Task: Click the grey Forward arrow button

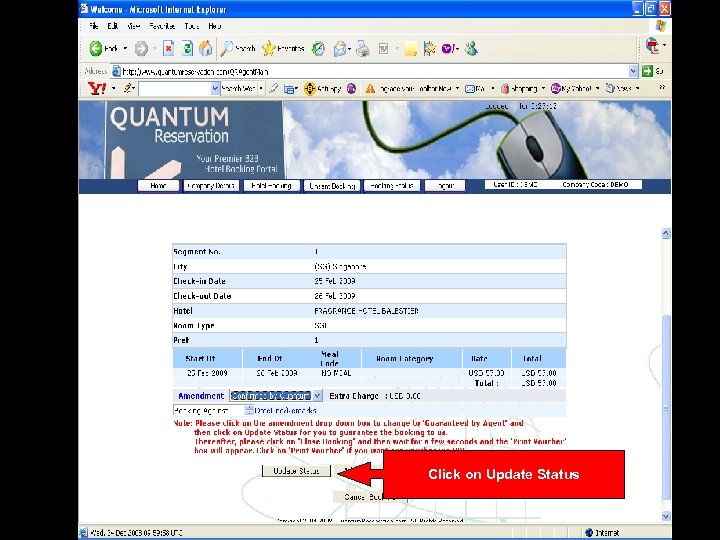Action: [x=141, y=48]
